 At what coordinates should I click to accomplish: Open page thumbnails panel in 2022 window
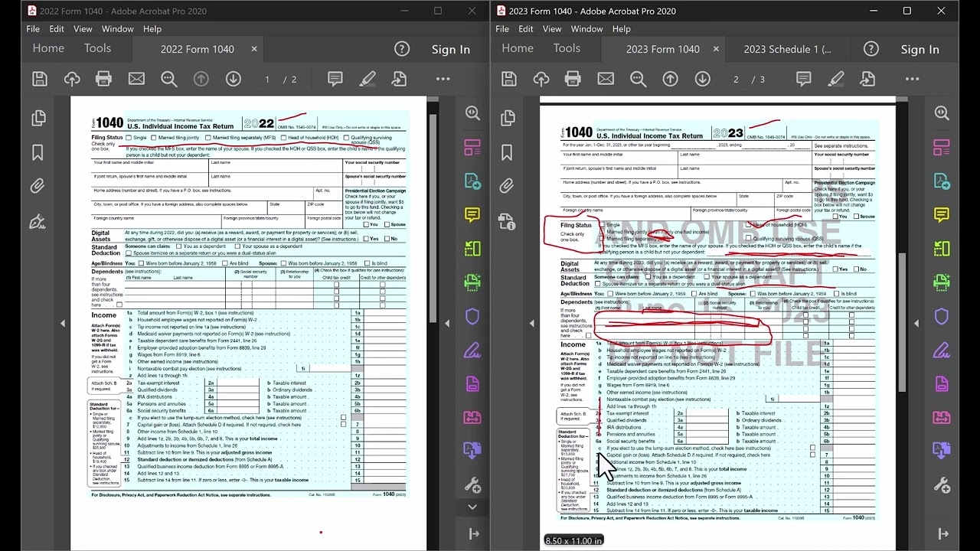click(38, 118)
